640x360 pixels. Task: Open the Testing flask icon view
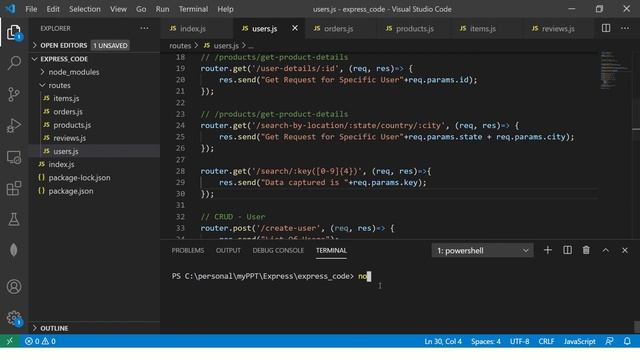click(x=14, y=219)
